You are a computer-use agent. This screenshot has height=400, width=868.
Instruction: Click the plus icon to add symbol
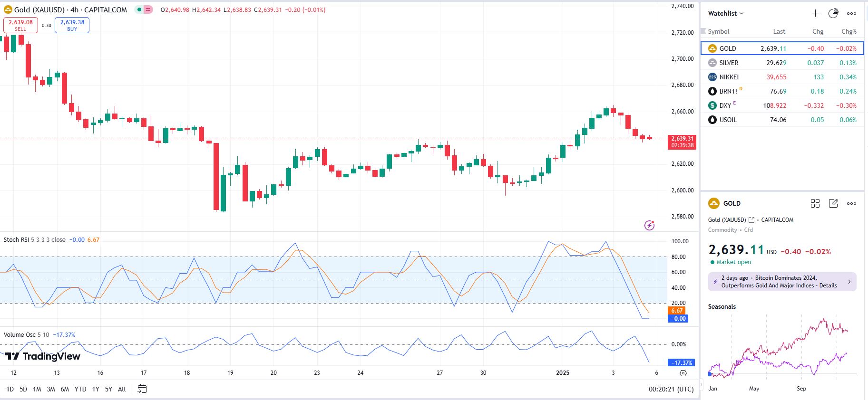click(x=815, y=13)
